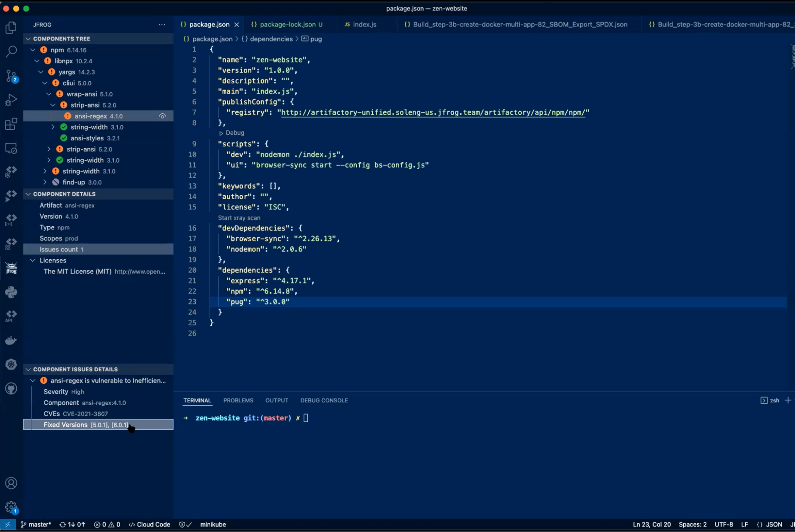Screen dimensions: 795x532
Task: Click Ln 23, Col 20 in status bar
Action: click(x=652, y=524)
